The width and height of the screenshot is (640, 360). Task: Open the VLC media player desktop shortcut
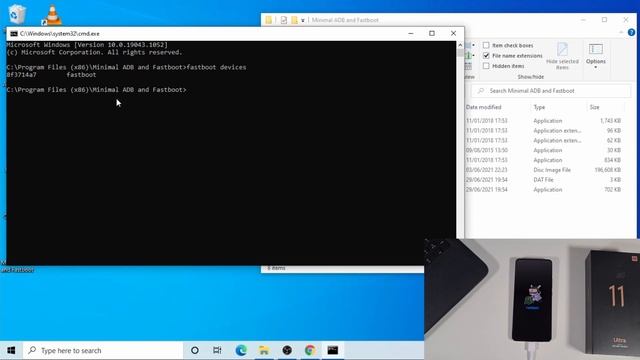[x=52, y=15]
